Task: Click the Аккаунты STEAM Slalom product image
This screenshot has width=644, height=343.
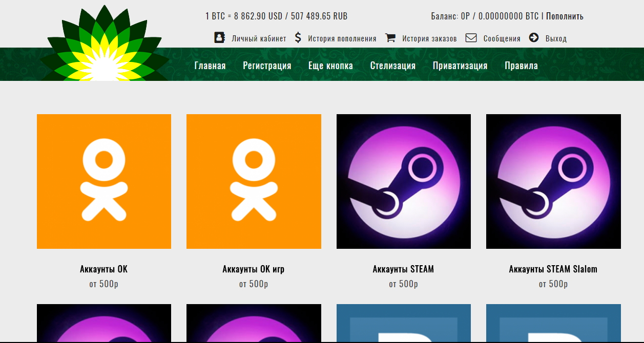Action: pyautogui.click(x=553, y=181)
